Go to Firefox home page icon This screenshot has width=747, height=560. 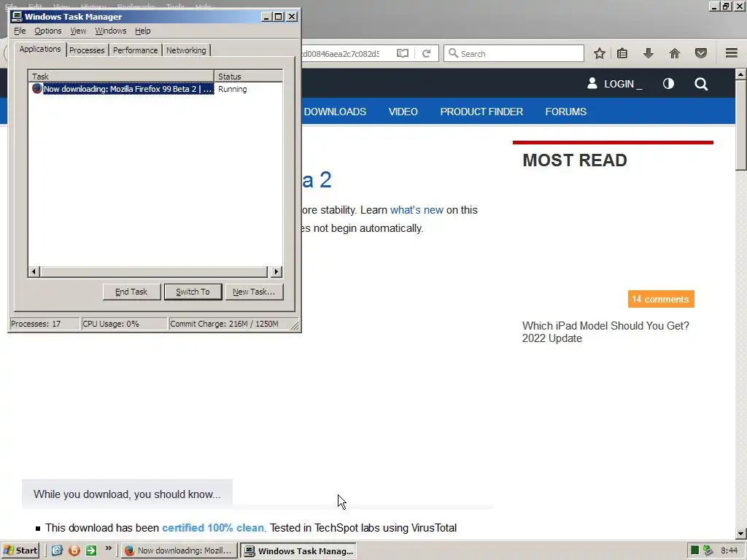pos(675,53)
